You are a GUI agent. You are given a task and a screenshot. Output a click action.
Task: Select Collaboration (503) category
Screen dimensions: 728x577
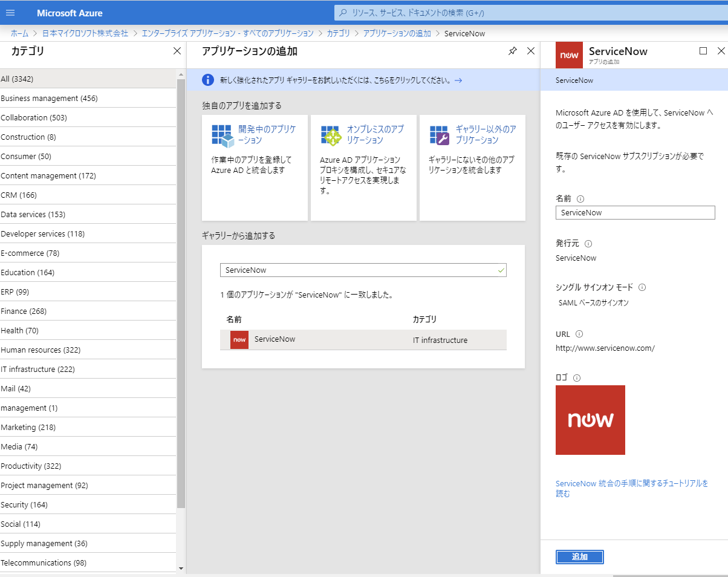88,117
